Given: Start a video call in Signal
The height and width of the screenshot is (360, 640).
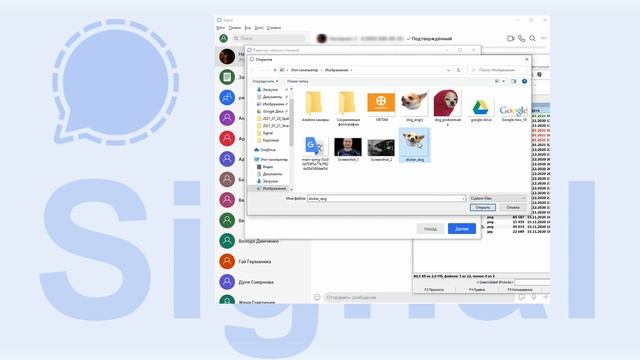Looking at the screenshot, I should (x=510, y=38).
